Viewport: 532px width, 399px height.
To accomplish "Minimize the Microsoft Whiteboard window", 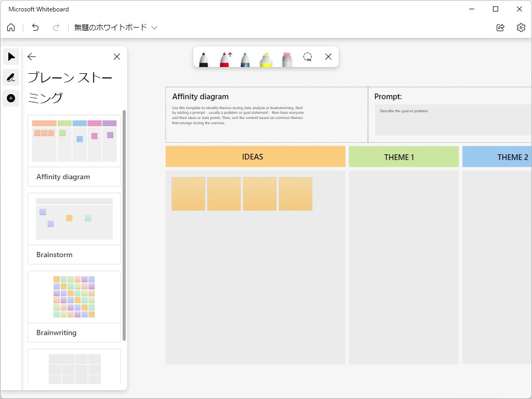I will click(472, 9).
